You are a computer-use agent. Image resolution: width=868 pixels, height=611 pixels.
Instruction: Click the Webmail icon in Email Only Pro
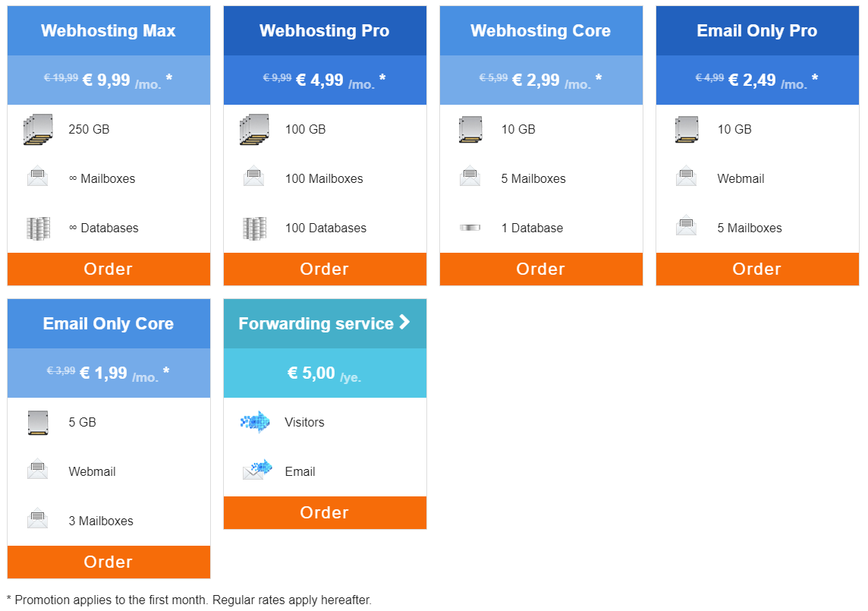686,178
